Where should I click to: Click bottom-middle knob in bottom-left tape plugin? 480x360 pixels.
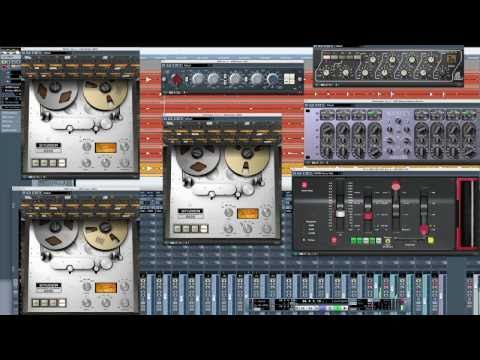[x=106, y=303]
